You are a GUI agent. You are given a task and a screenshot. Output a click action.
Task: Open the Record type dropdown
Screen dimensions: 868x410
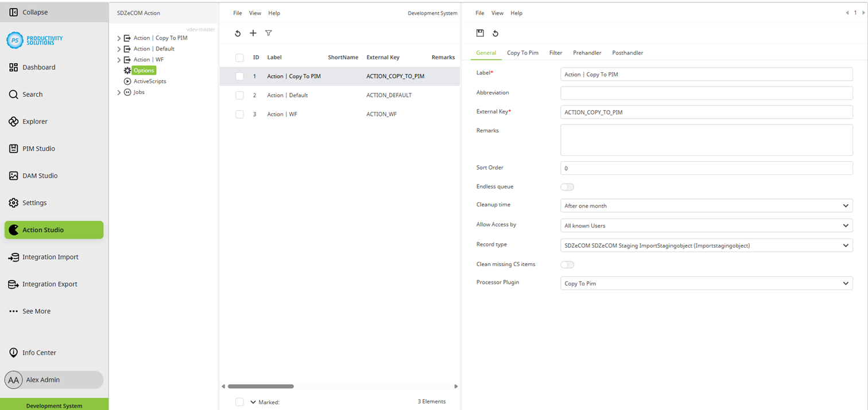pyautogui.click(x=706, y=245)
